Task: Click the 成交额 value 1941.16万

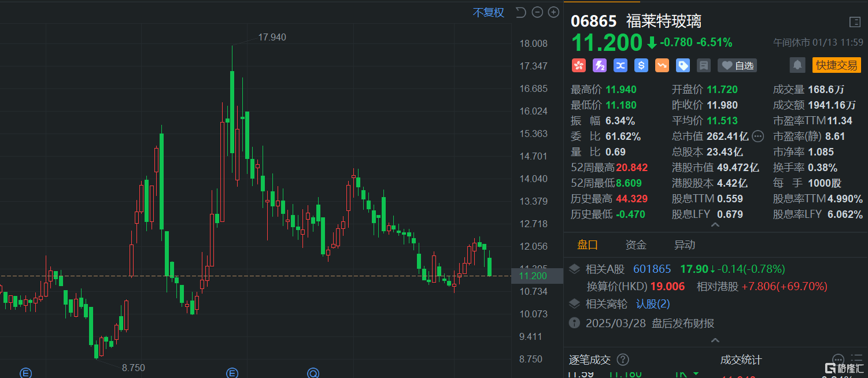Action: click(832, 105)
